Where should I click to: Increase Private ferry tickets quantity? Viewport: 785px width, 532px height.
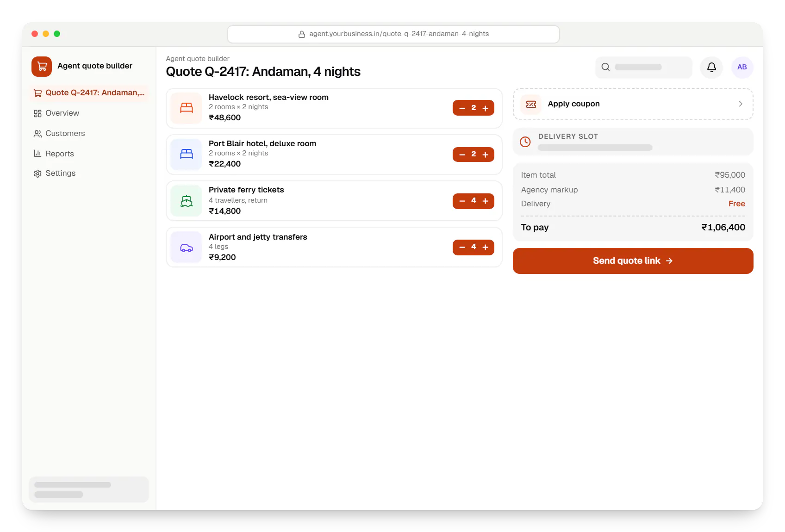pos(486,201)
